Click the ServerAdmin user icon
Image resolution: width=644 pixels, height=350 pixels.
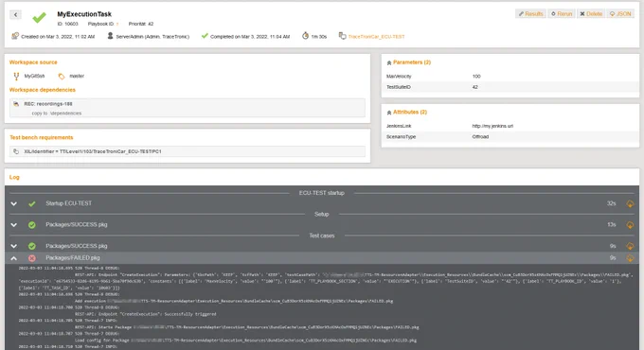click(110, 36)
